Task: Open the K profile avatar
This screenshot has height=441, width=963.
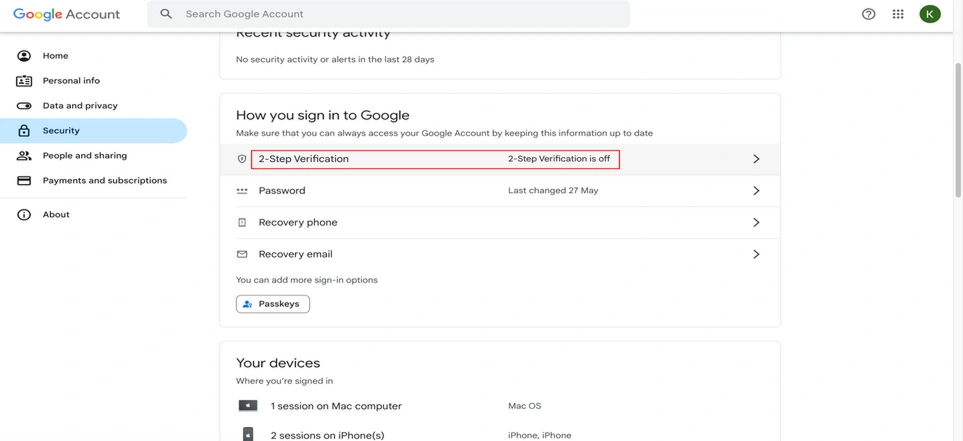Action: [x=930, y=14]
